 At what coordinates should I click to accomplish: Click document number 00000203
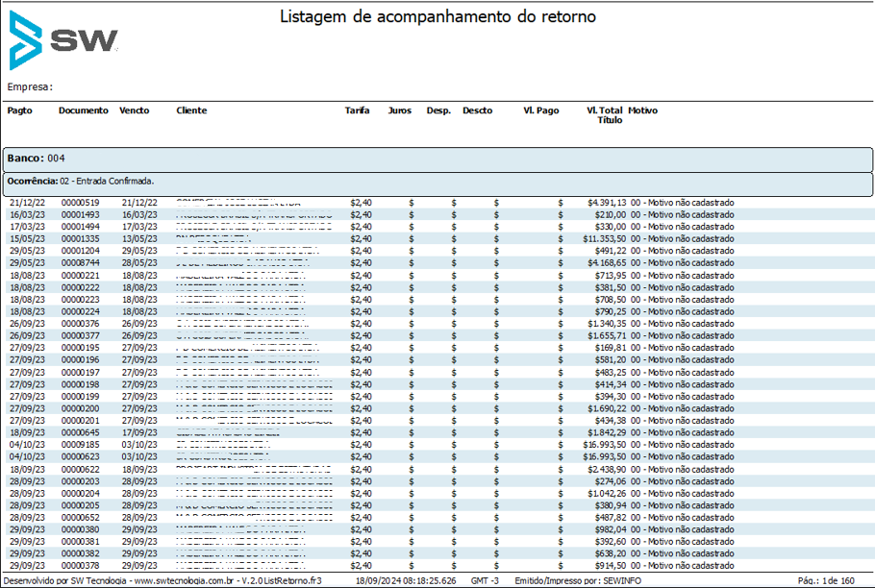(81, 481)
